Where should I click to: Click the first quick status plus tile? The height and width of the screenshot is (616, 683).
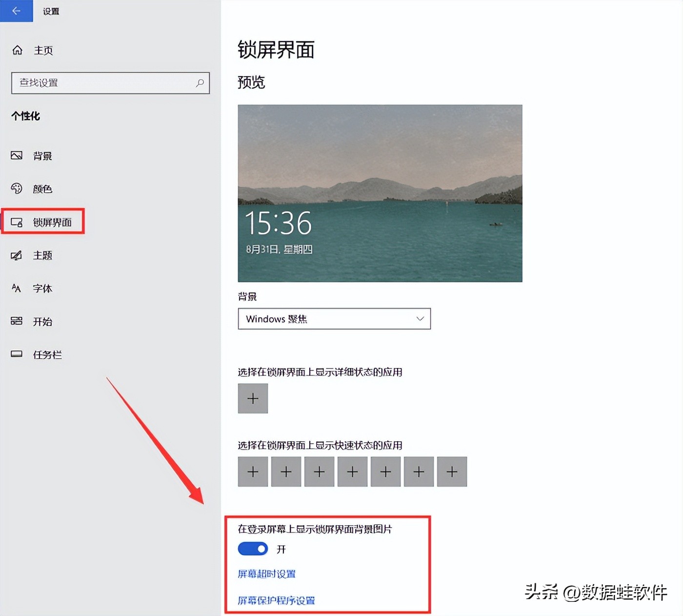click(x=252, y=472)
